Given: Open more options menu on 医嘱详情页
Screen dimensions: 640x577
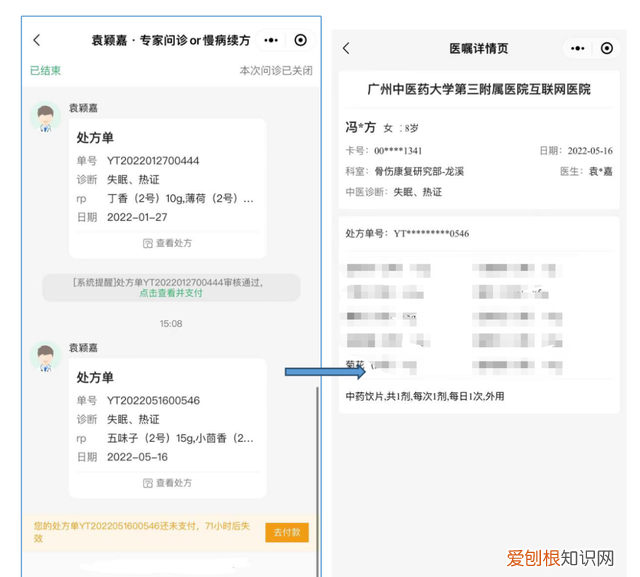Looking at the screenshot, I should pyautogui.click(x=578, y=48).
